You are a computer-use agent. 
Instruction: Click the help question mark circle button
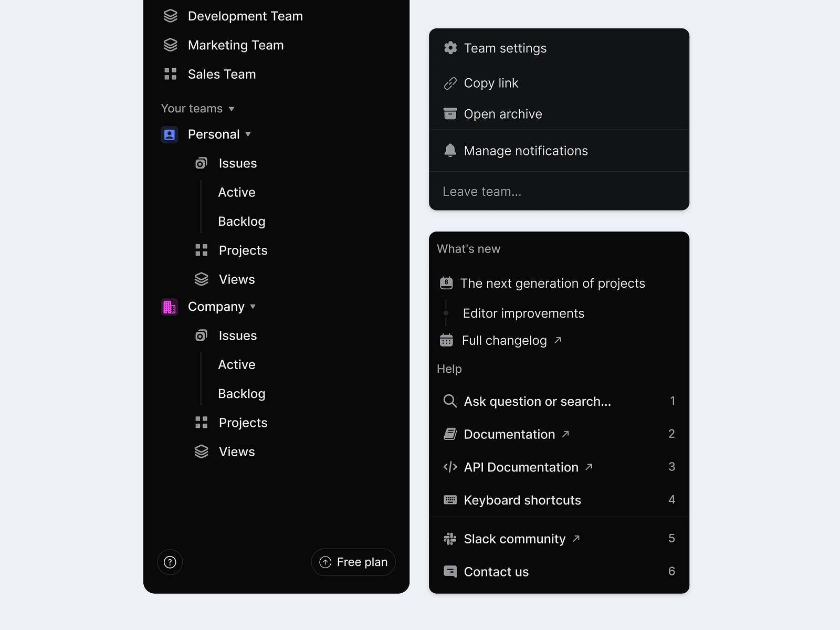coord(170,562)
